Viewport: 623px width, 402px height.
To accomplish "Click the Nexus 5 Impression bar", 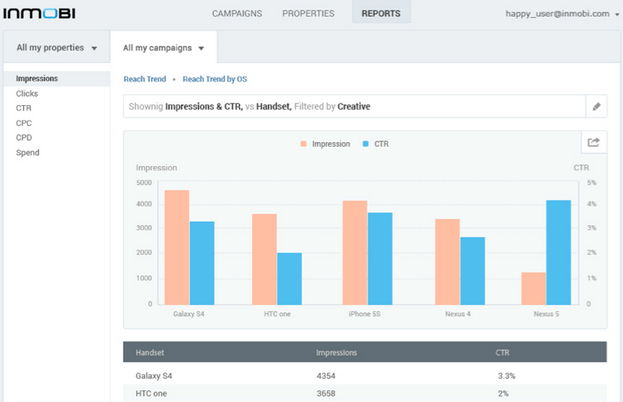I will pos(534,289).
